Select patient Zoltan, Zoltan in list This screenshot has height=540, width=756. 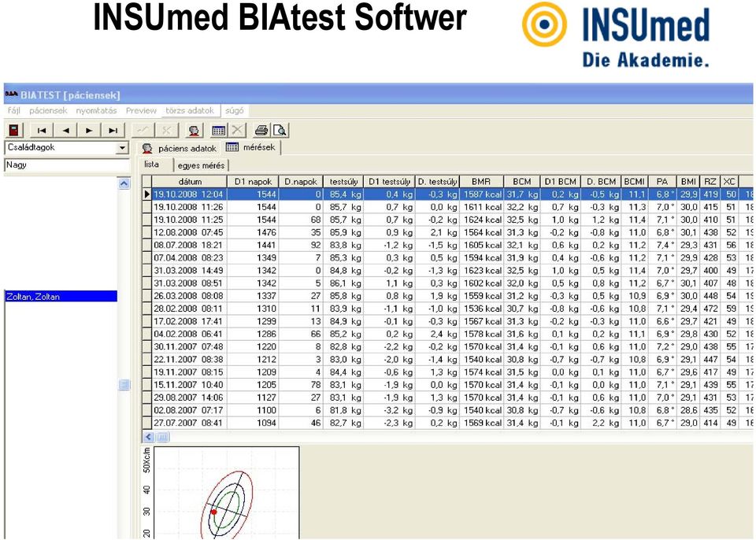click(61, 297)
